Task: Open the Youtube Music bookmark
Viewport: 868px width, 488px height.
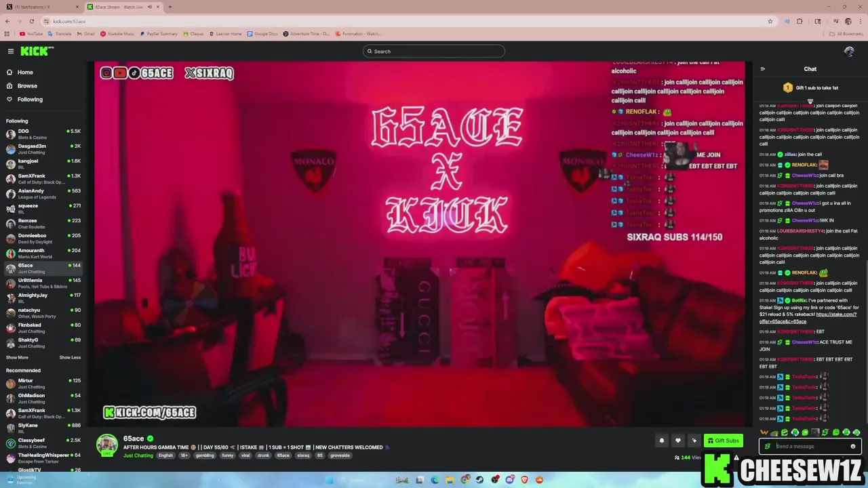Action: click(x=117, y=34)
